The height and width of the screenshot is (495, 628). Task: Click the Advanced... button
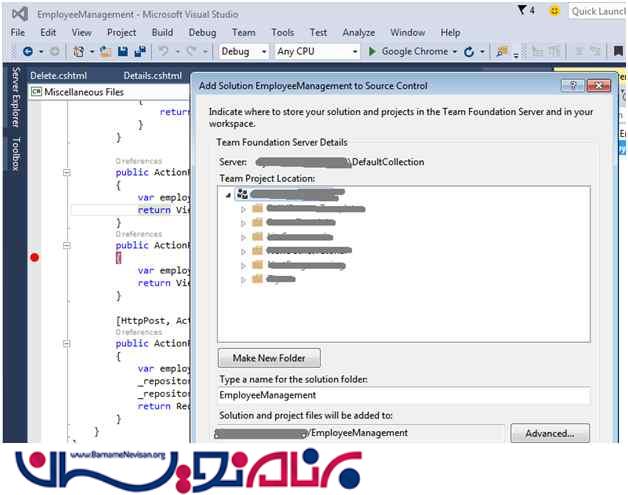tap(549, 433)
